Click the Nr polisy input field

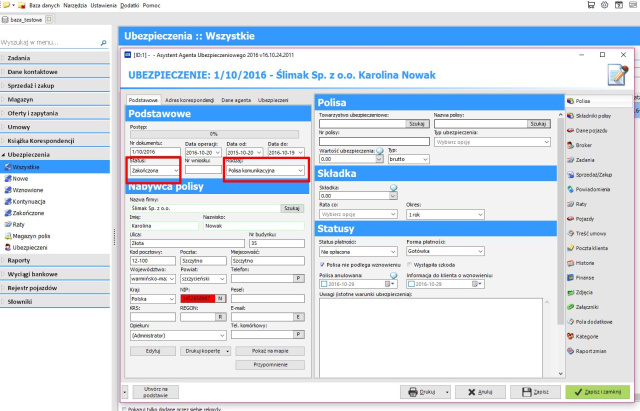374,141
